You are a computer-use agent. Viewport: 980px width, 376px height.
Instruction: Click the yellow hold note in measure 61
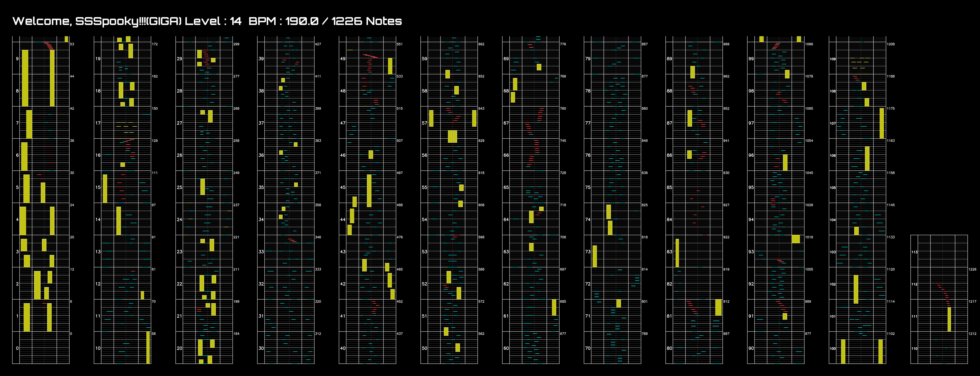[554, 307]
